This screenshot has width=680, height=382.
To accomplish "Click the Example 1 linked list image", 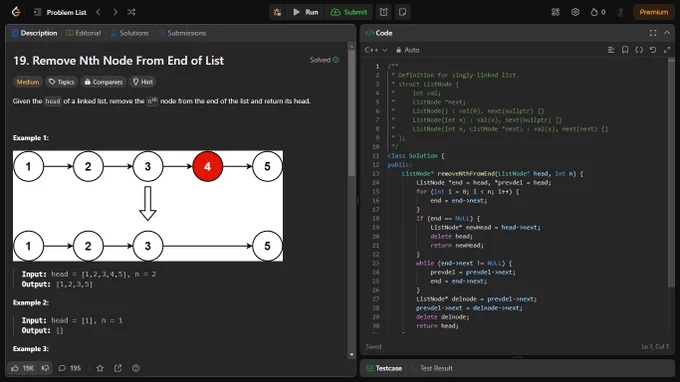I will (148, 206).
